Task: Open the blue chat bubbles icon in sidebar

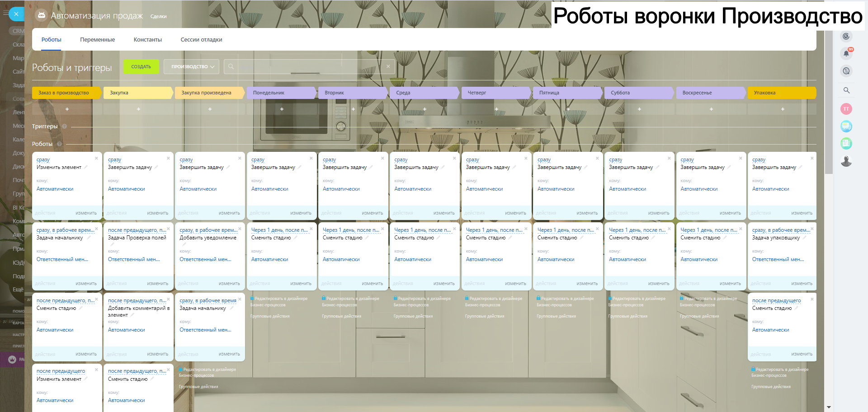Action: tap(846, 126)
